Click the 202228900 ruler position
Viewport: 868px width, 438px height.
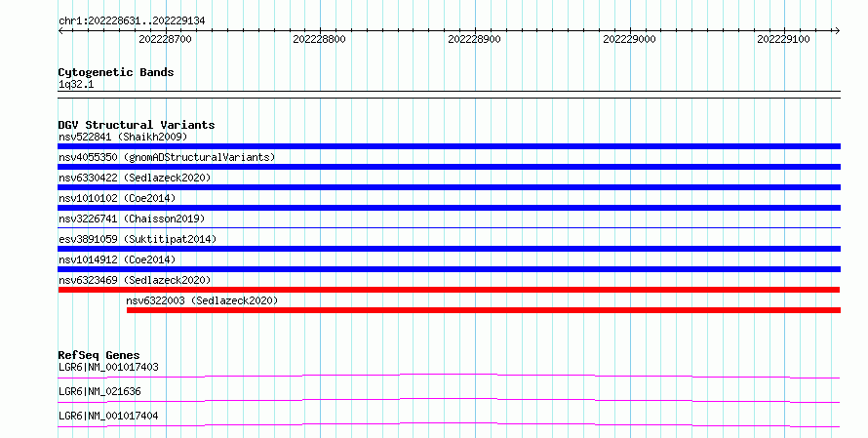474,39
